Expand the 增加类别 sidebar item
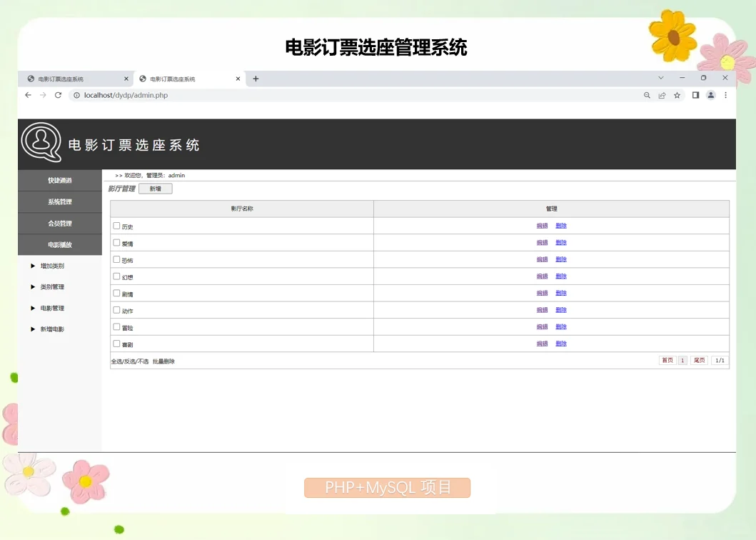The width and height of the screenshot is (756, 540). coord(51,266)
